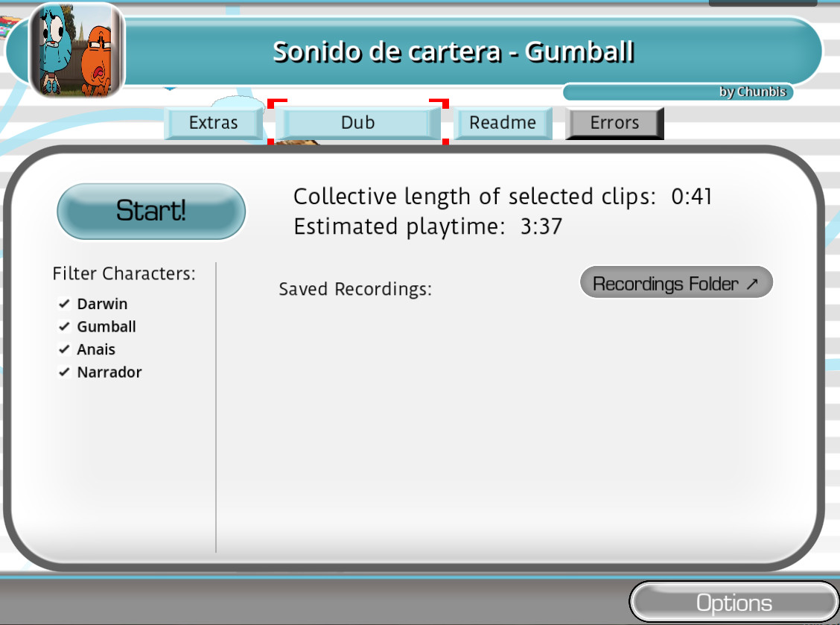Select the Dub tab
The width and height of the screenshot is (840, 625).
pyautogui.click(x=358, y=123)
